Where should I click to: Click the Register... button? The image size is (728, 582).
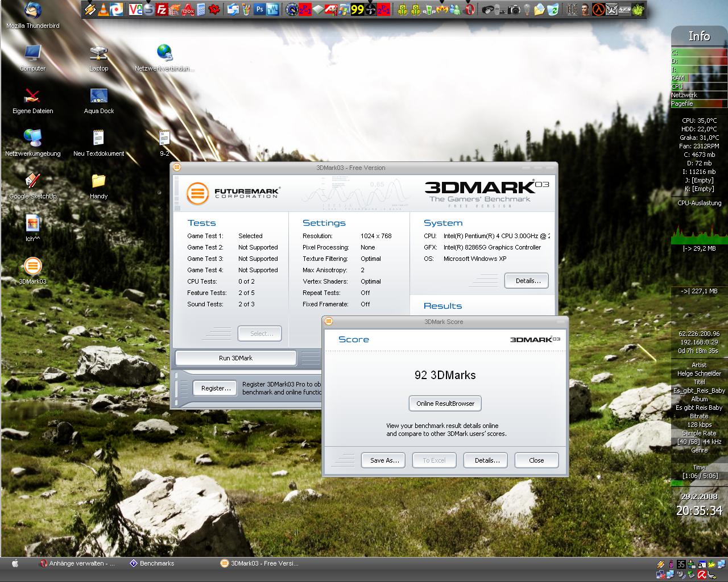(x=216, y=388)
